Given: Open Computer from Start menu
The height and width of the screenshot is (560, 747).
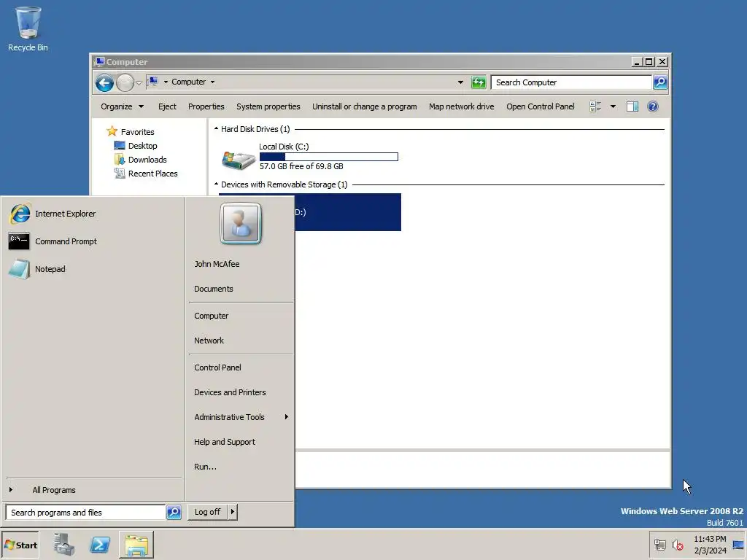Looking at the screenshot, I should (x=211, y=316).
